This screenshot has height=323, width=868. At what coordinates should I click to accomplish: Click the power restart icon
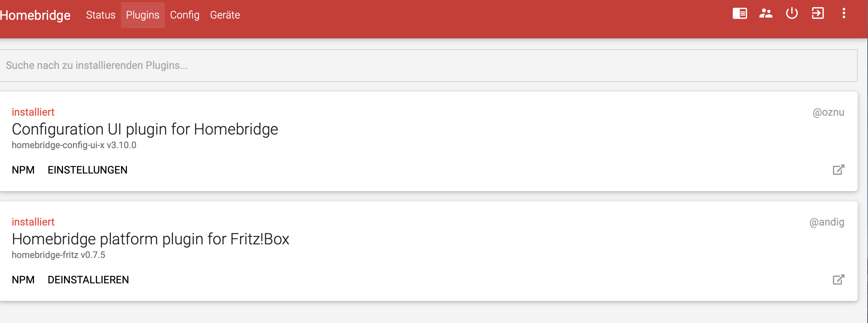coord(792,13)
